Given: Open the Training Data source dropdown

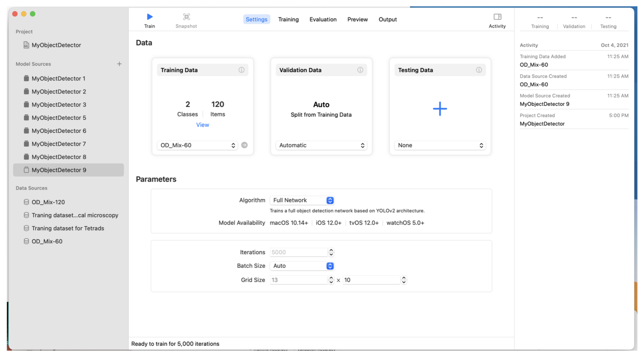Looking at the screenshot, I should [197, 145].
